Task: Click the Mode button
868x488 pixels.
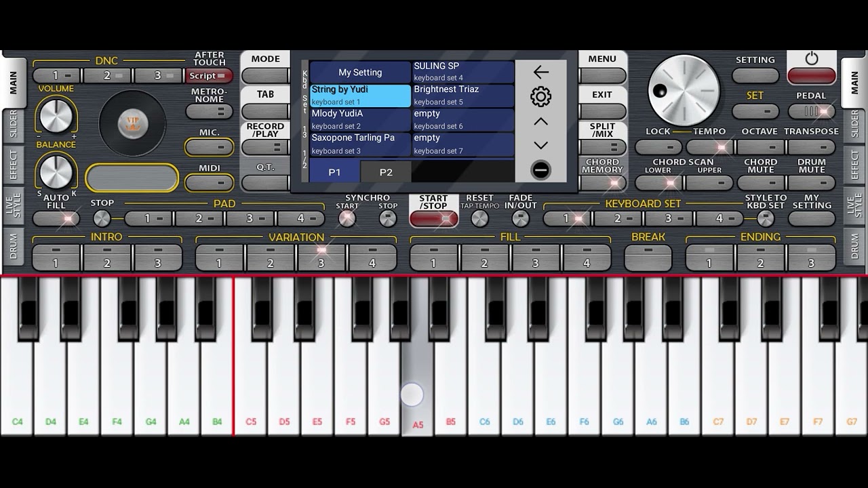Action: (x=265, y=76)
